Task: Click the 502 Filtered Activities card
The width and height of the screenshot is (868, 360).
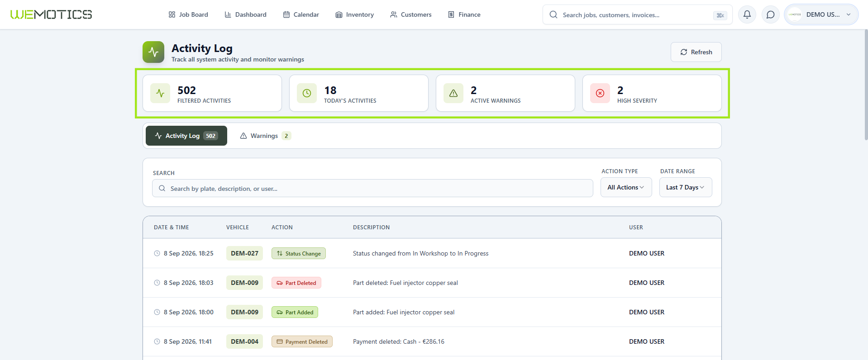Action: 212,93
